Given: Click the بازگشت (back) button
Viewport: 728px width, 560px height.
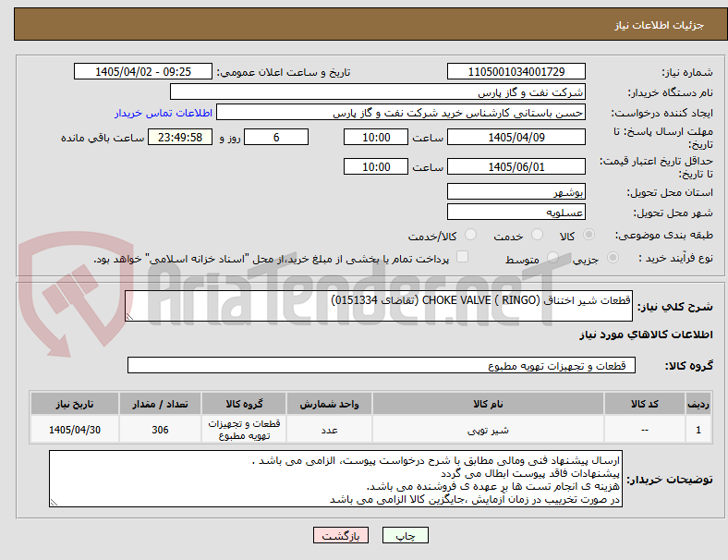Looking at the screenshot, I should coord(341,535).
